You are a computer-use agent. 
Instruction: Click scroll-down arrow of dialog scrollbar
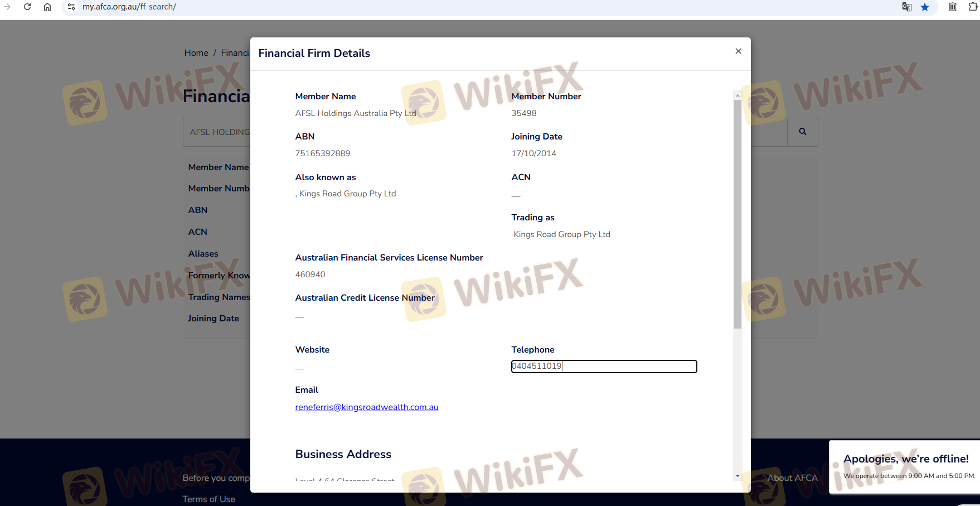tap(738, 476)
